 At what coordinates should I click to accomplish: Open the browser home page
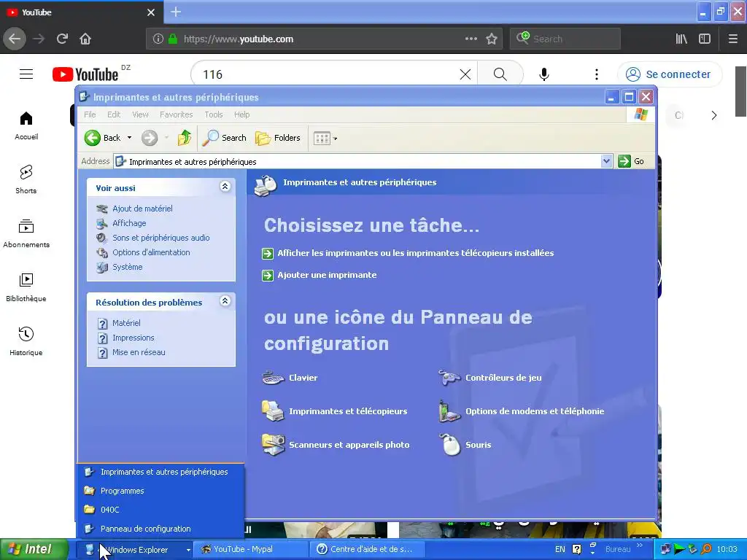(x=85, y=39)
